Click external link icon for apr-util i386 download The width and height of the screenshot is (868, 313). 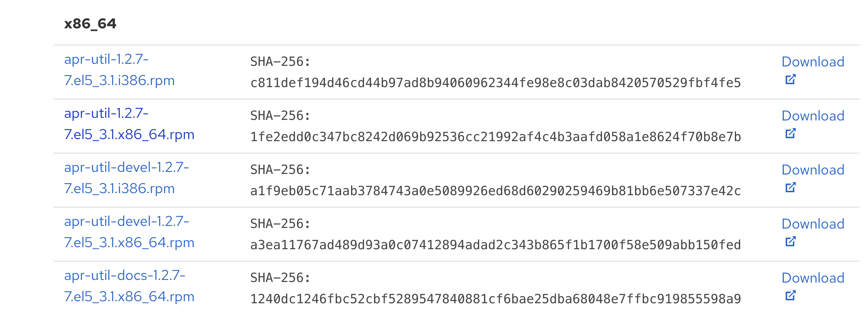790,79
